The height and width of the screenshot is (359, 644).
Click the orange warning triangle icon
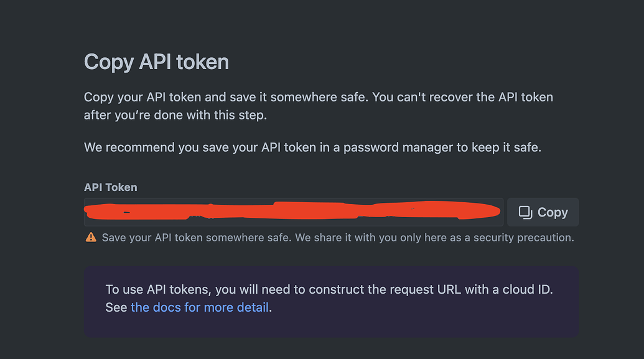click(x=91, y=237)
